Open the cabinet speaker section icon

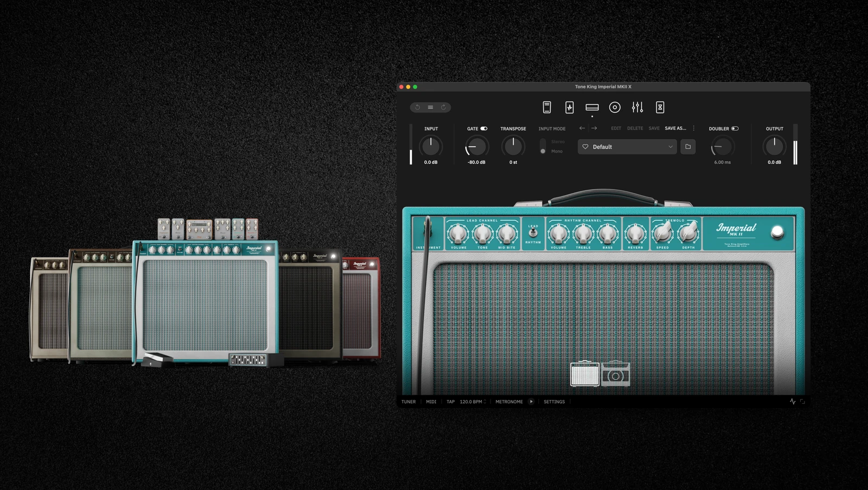point(615,107)
